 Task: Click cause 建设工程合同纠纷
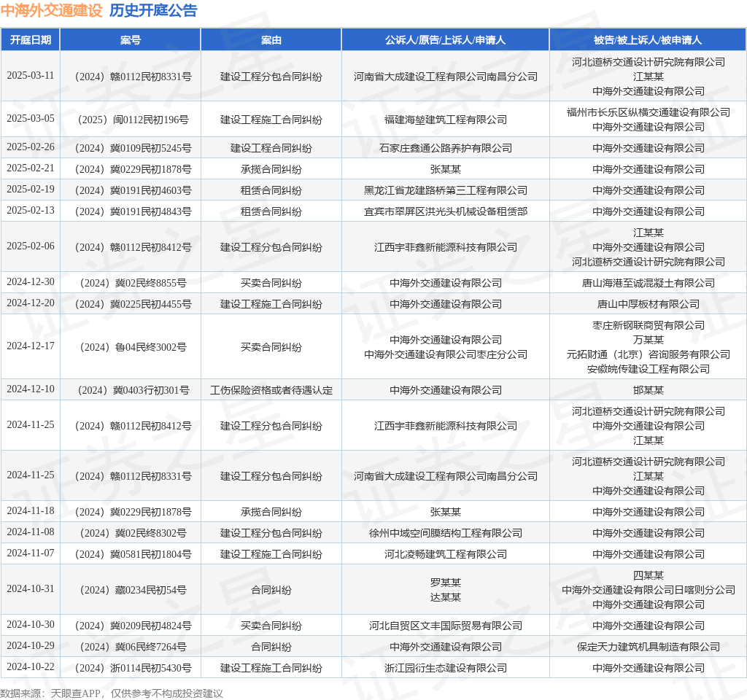point(271,148)
